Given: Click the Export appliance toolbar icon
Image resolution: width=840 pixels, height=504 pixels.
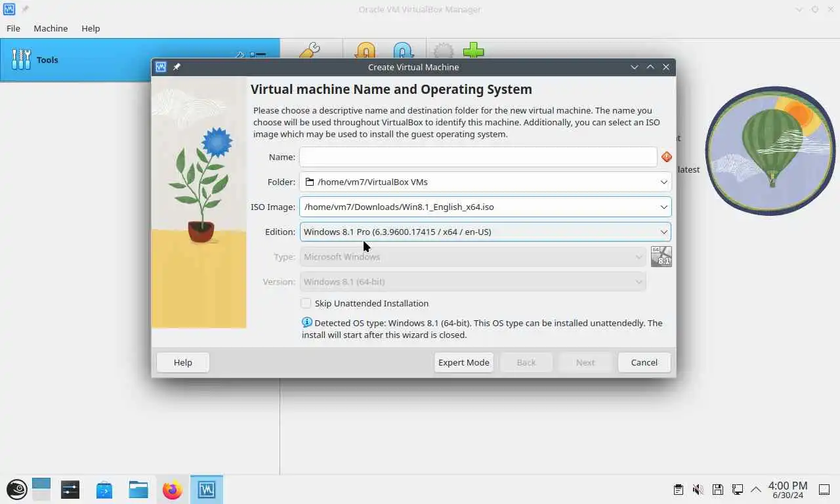Looking at the screenshot, I should [403, 51].
